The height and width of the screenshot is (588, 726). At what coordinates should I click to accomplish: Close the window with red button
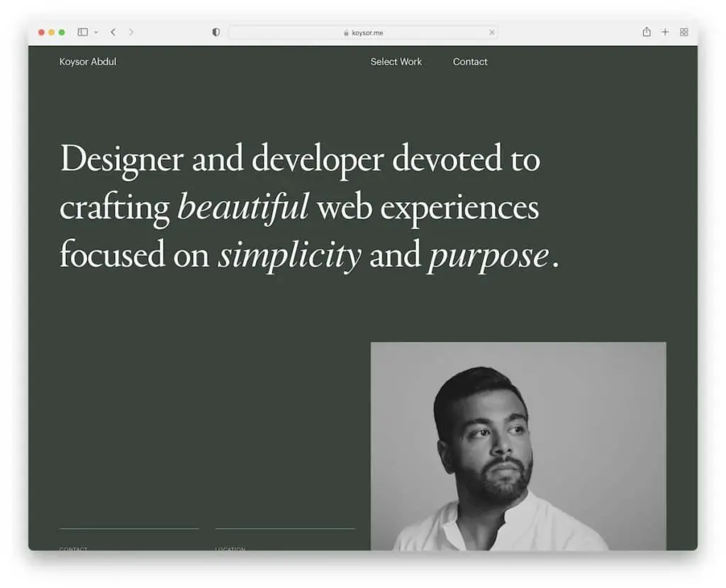(41, 33)
